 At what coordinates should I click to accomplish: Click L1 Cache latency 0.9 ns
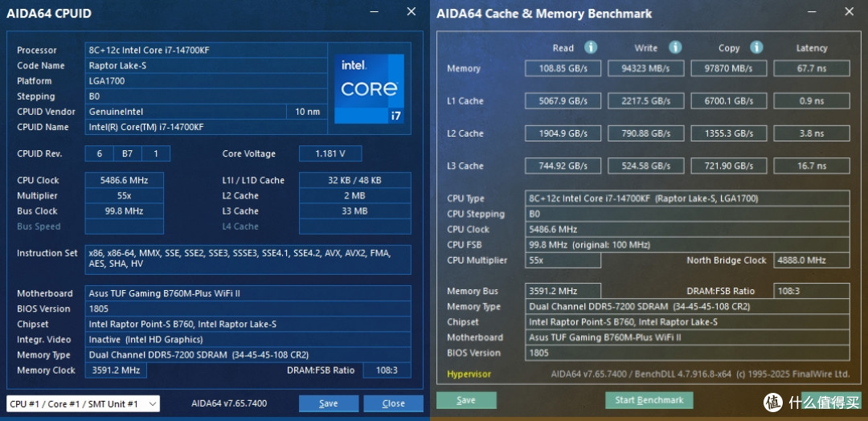click(x=812, y=101)
